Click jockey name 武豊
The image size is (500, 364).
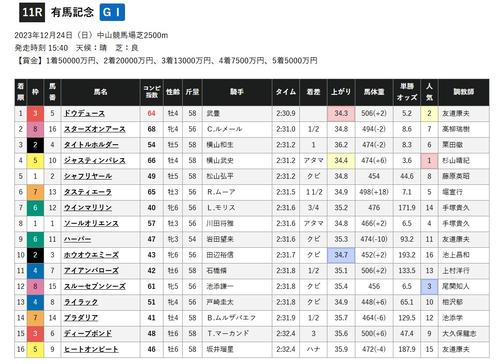[213, 114]
